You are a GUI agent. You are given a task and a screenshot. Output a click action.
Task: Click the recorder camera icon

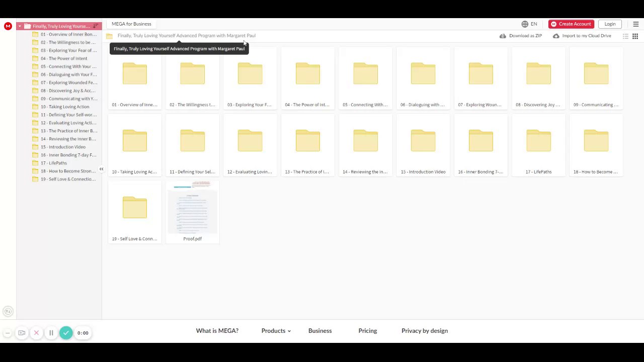(22, 333)
